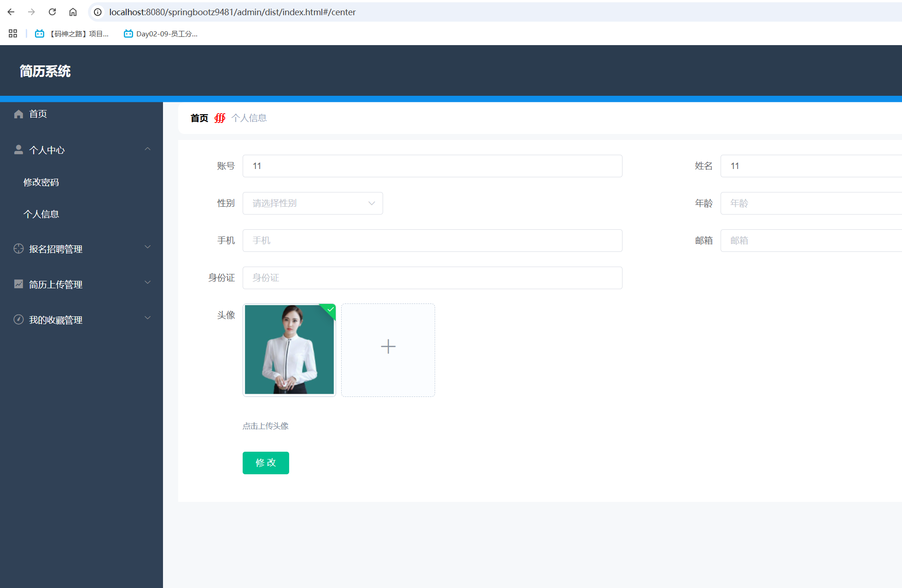Viewport: 902px width, 588px height.
Task: Open the 【码神之路】项目 bookmark
Action: (72, 34)
